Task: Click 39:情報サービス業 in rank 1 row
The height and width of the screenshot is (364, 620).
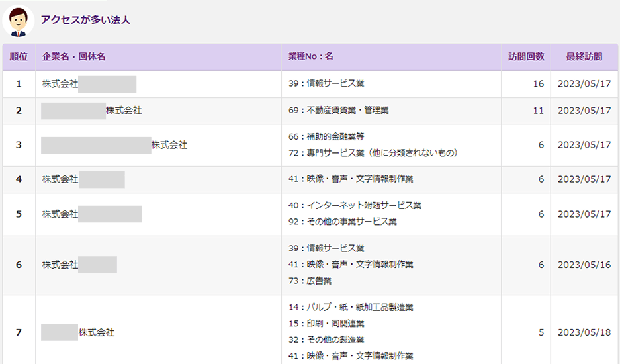Action: 326,83
